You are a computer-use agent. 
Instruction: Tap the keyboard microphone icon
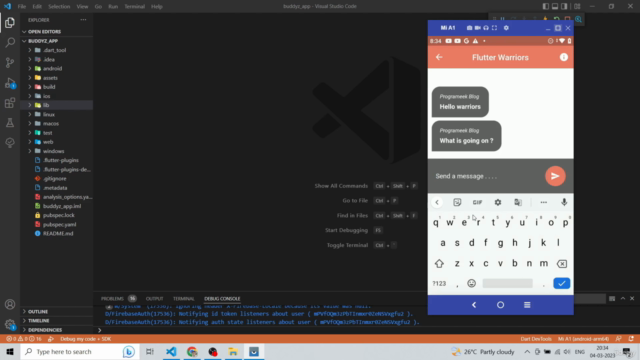[x=564, y=202]
